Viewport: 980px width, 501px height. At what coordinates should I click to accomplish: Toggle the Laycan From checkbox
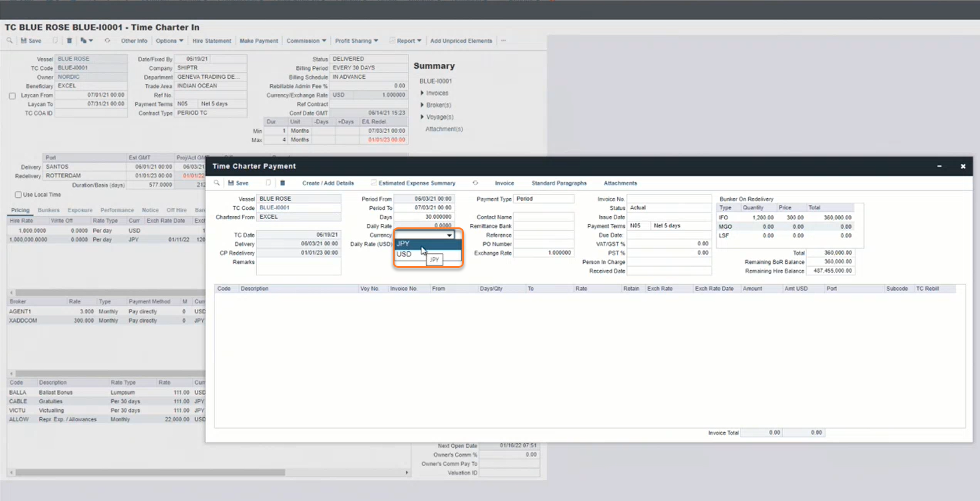(x=12, y=96)
